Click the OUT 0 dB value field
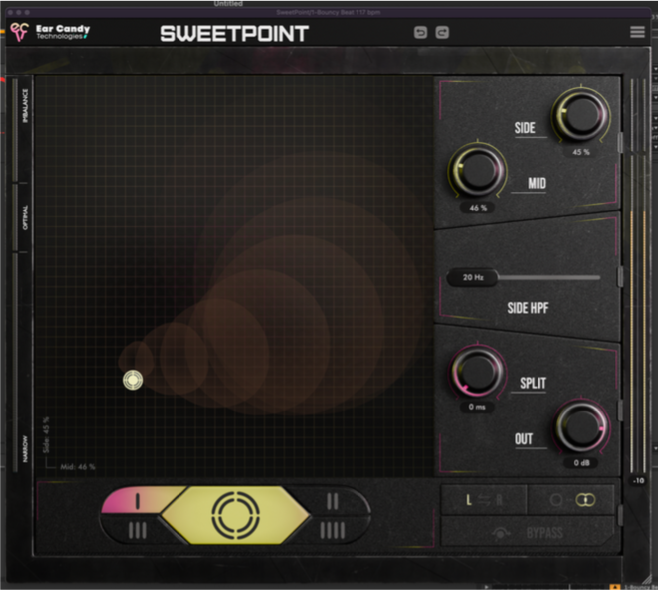The height and width of the screenshot is (591, 658). pyautogui.click(x=582, y=463)
